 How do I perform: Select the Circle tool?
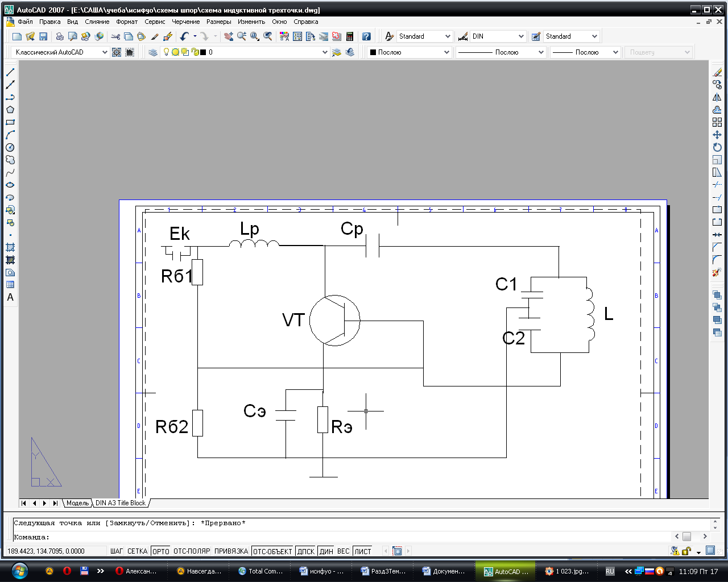[10, 147]
